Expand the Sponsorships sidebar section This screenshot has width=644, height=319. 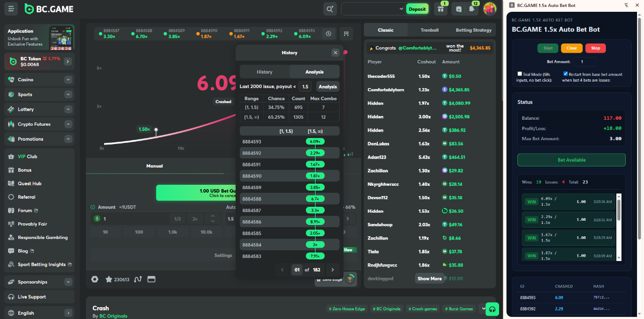click(x=68, y=282)
